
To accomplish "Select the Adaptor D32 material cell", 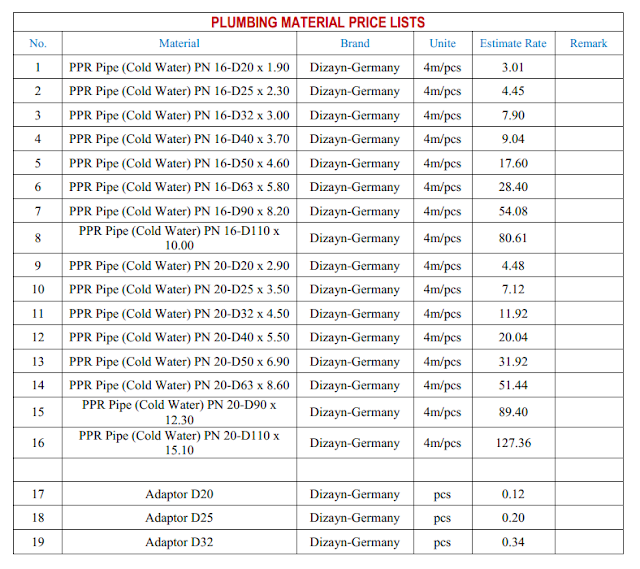I will point(179,542).
